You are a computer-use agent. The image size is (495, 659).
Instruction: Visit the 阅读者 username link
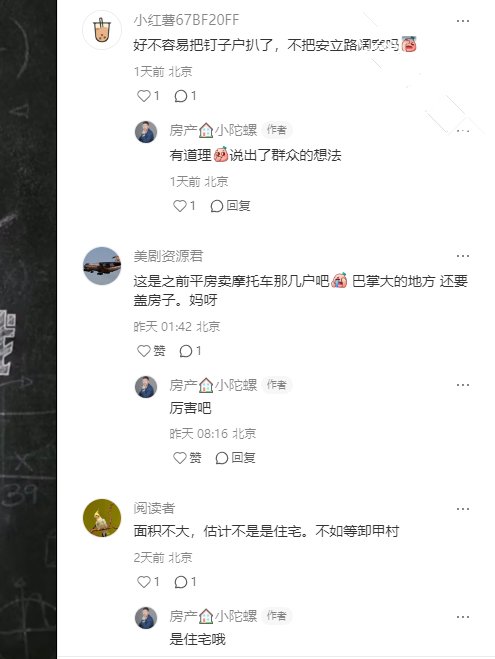coord(154,509)
